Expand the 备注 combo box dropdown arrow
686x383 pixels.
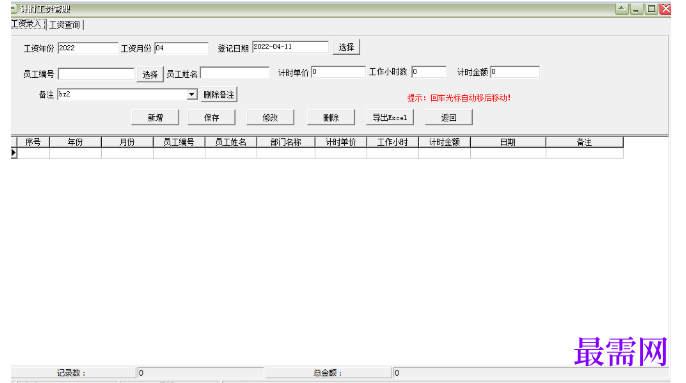click(192, 95)
